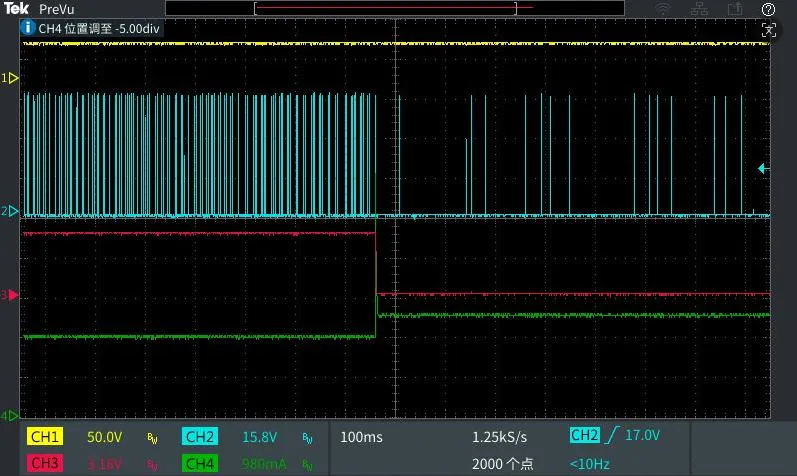Click the 100ms timebase readout
The width and height of the screenshot is (797, 476).
pos(361,437)
